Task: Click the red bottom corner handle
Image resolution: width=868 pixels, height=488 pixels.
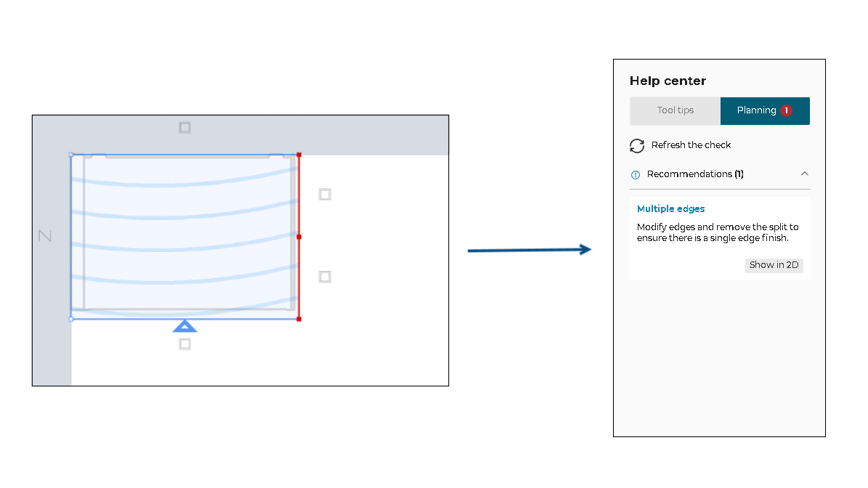Action: click(299, 319)
